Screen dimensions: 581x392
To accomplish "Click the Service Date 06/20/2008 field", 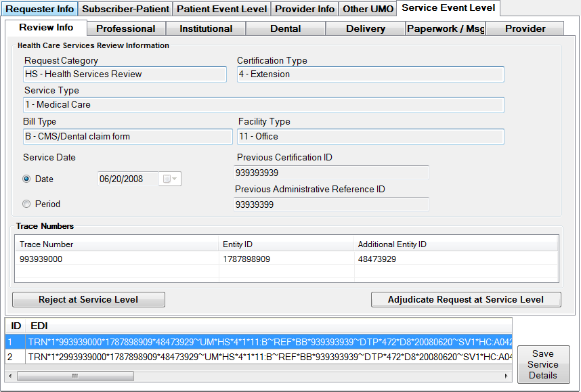I will coord(127,179).
